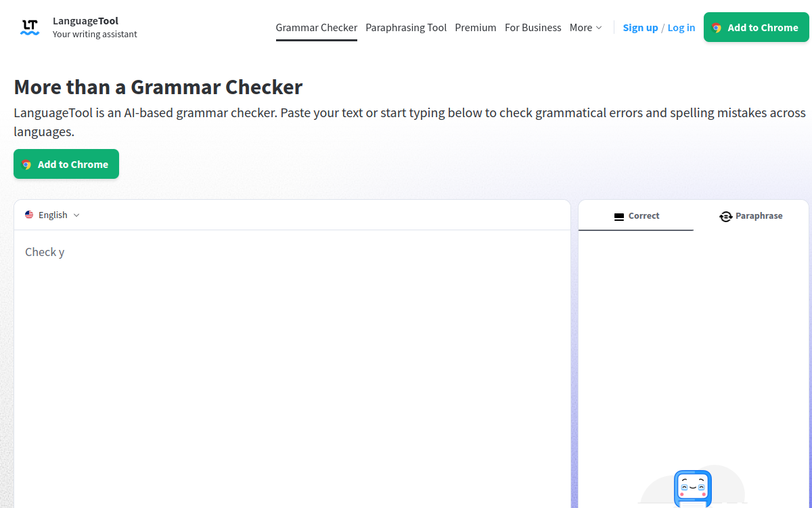
Task: Click into the text editor input area
Action: point(292,369)
